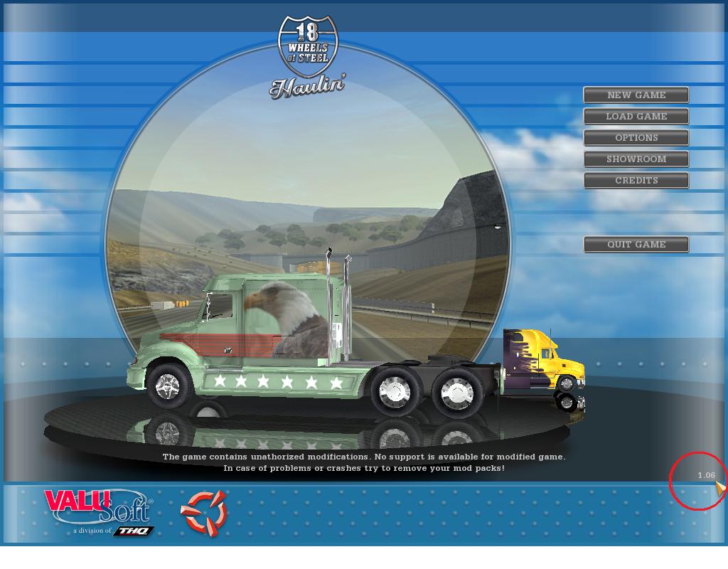Click the remove your mod packs line
This screenshot has height=569, width=728.
pos(363,468)
